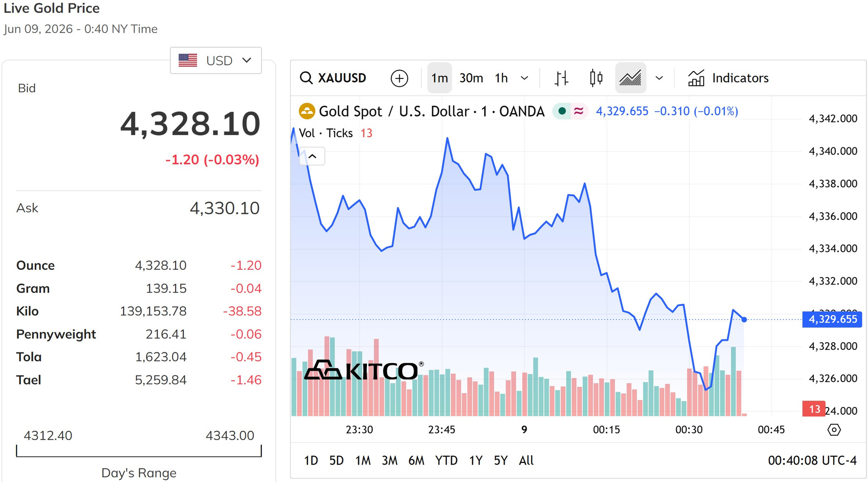Image resolution: width=868 pixels, height=482 pixels.
Task: Select the 1m interval
Action: 439,78
